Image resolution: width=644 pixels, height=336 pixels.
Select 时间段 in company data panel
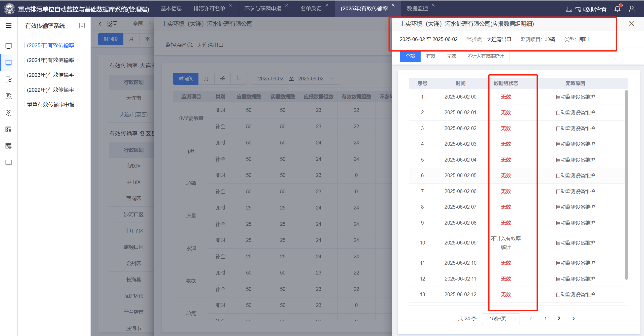(x=186, y=79)
